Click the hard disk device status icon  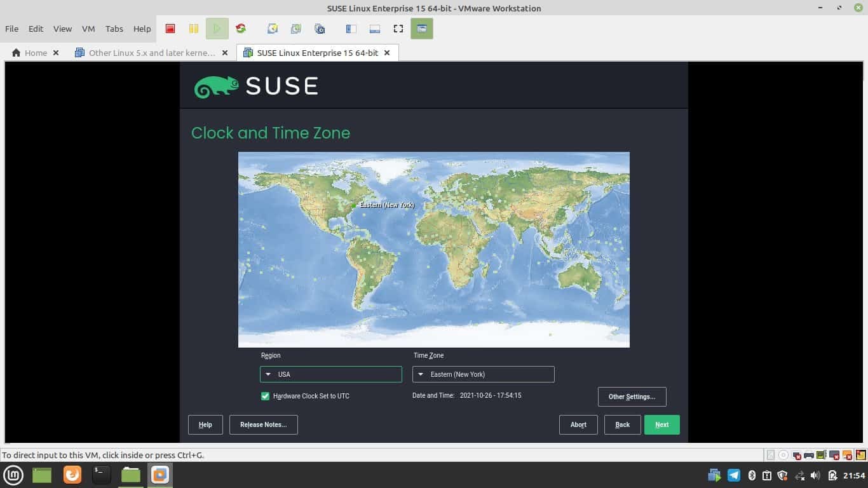pos(771,455)
